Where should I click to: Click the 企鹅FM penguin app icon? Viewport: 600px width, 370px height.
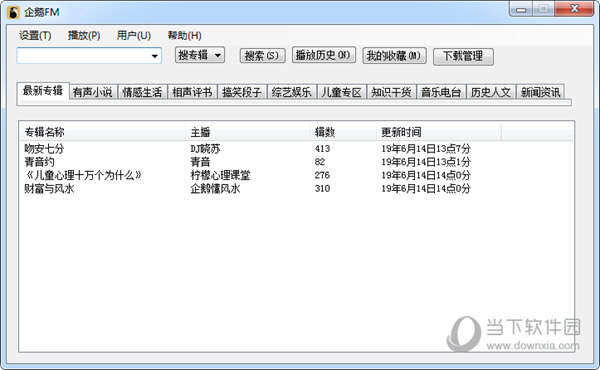[13, 12]
